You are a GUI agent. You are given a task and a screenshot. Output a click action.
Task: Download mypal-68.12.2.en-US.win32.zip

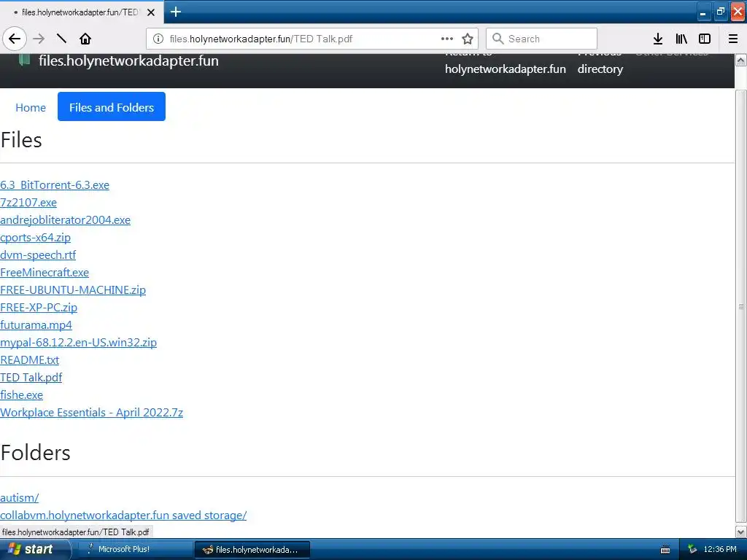79,343
